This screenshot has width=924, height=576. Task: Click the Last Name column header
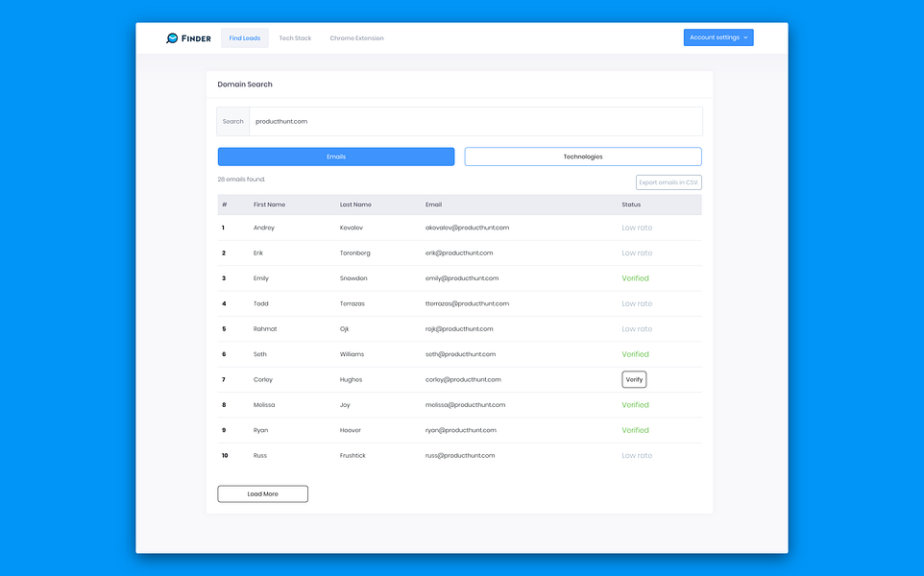(355, 204)
